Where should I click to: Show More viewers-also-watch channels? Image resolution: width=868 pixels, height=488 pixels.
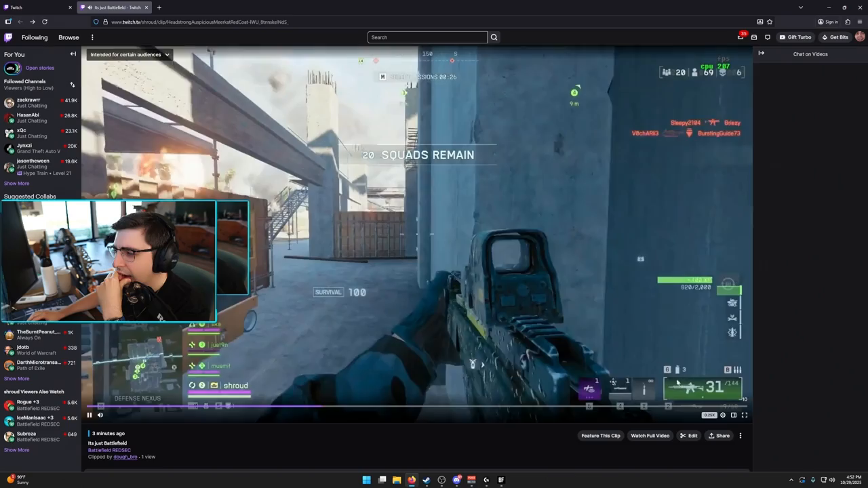(x=16, y=450)
